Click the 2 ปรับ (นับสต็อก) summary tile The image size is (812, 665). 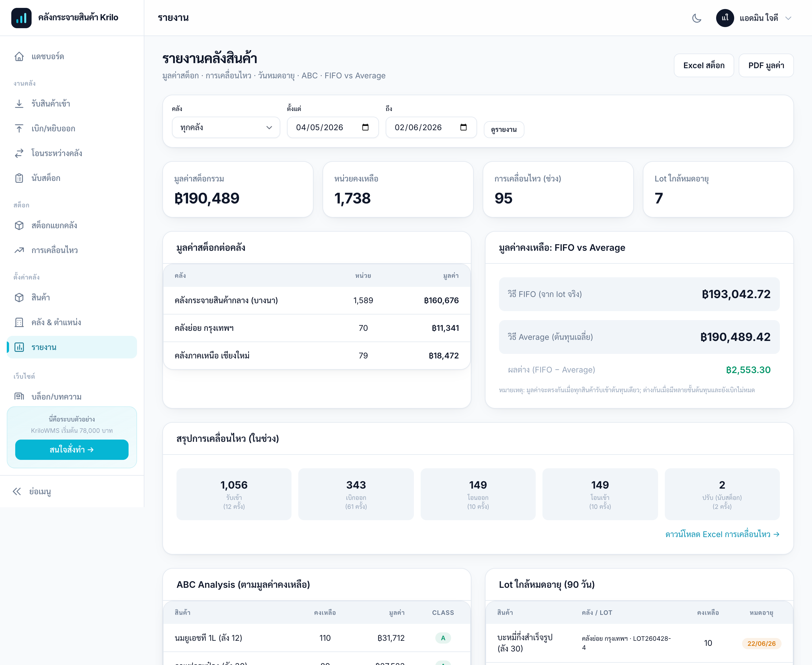click(722, 494)
